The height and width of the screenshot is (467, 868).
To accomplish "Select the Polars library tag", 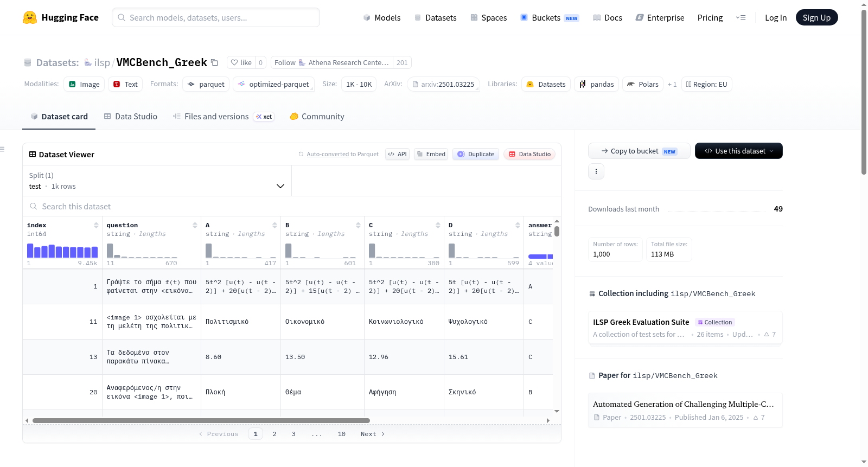I will point(643,84).
